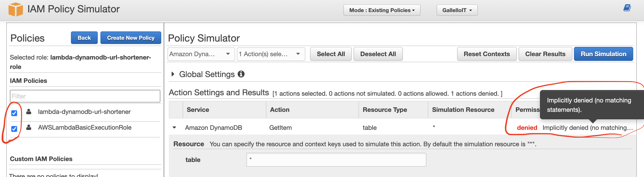Open the GallelloIT account dropdown
The height and width of the screenshot is (177, 644).
[457, 10]
